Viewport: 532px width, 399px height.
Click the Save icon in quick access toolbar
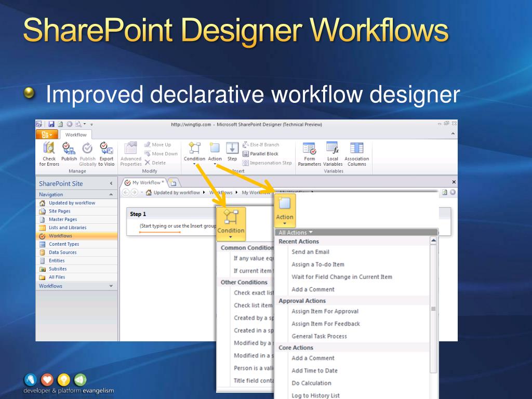[x=51, y=124]
